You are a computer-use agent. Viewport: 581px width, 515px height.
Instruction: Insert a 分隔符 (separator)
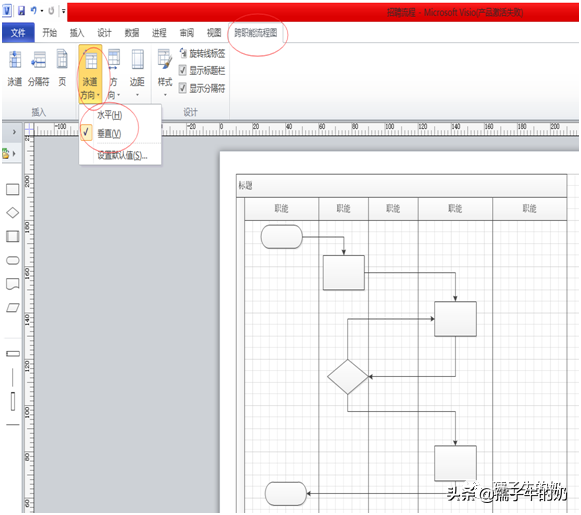pyautogui.click(x=39, y=69)
